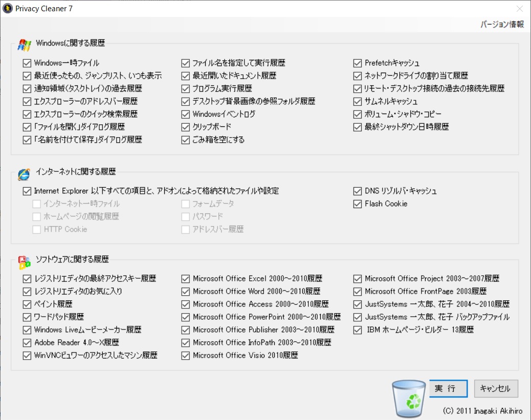Uncheck Microsoft Office FrontPage 2003履歴
The height and width of the screenshot is (420, 531).
357,292
